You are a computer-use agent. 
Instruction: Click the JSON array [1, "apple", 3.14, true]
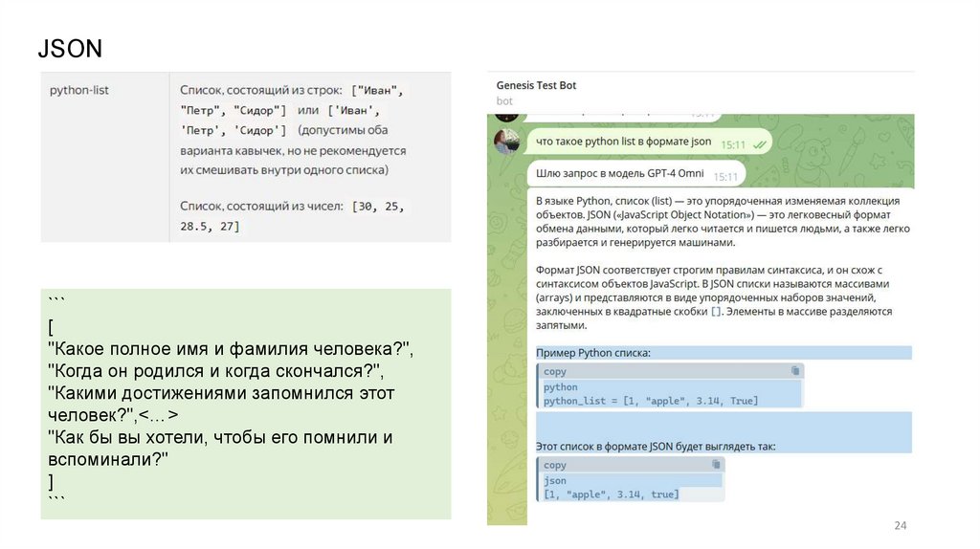pos(611,494)
